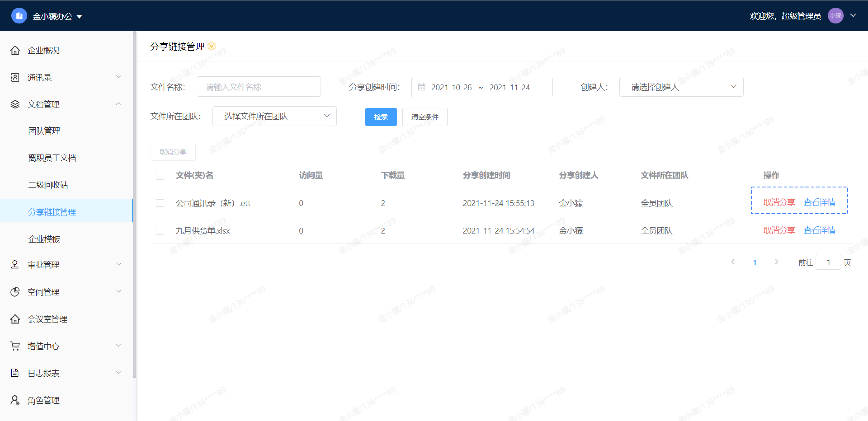Click the VIP badge next to 分享链接管理 title
The image size is (868, 421).
[212, 46]
